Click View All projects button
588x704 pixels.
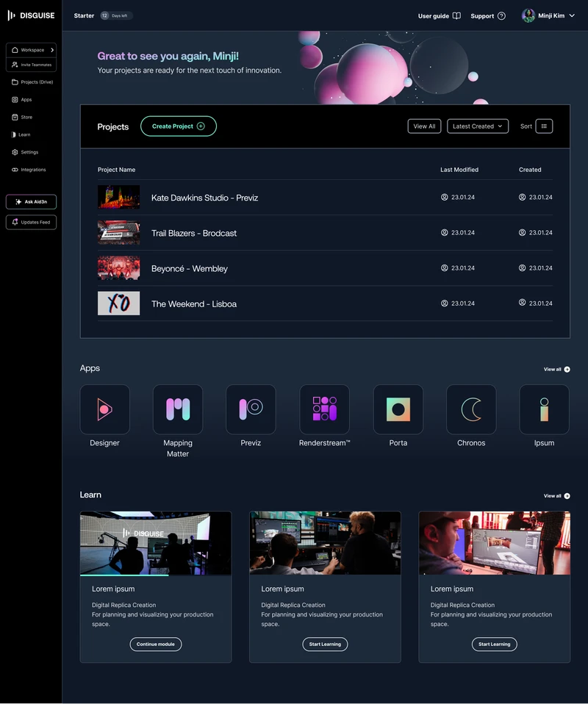click(425, 126)
